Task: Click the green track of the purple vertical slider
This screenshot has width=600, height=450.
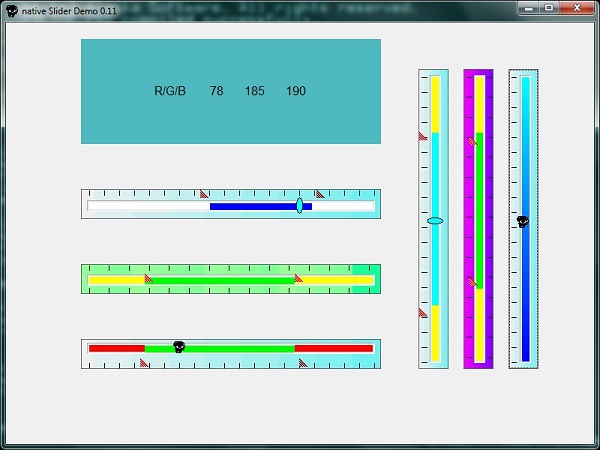Action: 480,210
